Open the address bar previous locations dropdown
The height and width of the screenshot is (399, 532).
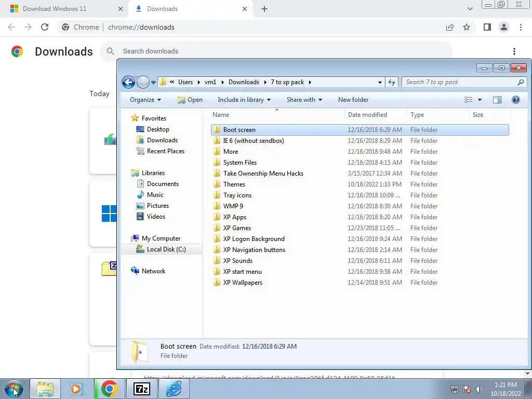[380, 83]
